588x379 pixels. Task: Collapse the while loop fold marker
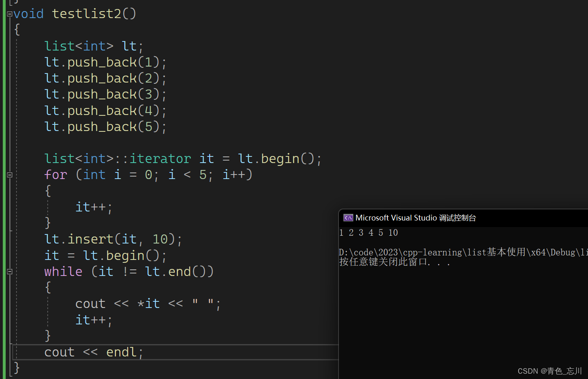[x=9, y=271]
